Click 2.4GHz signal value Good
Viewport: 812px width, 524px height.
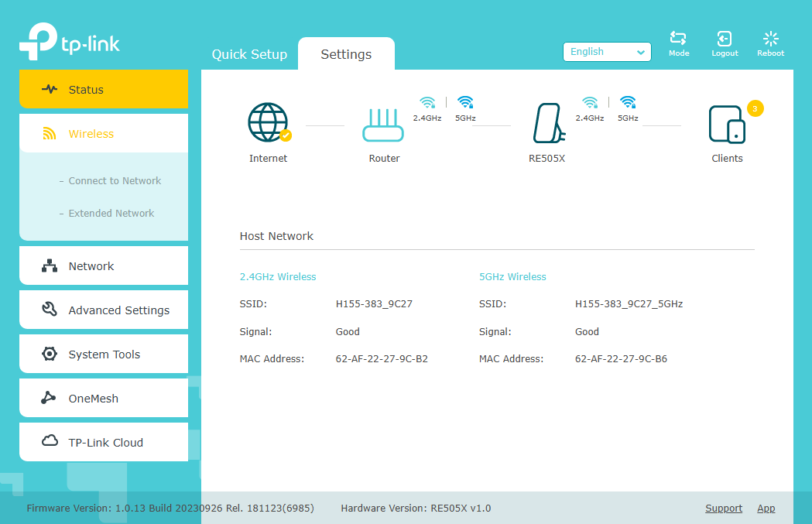click(x=348, y=332)
